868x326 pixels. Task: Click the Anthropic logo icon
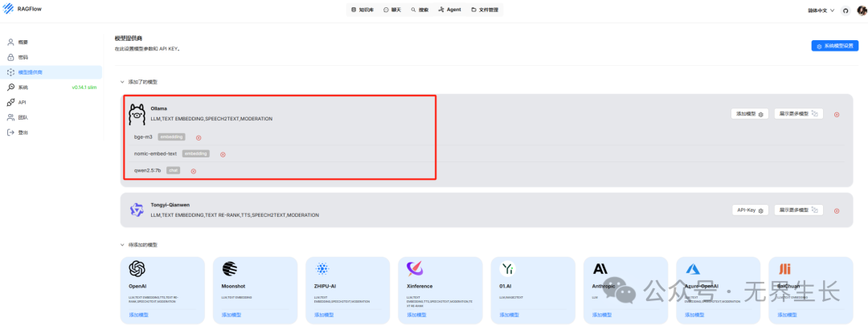tap(600, 269)
